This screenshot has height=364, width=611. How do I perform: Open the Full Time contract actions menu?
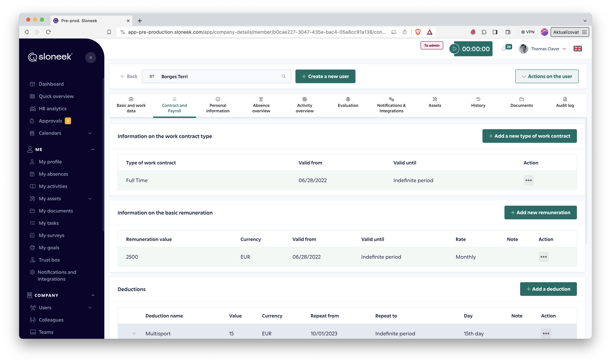(x=528, y=180)
